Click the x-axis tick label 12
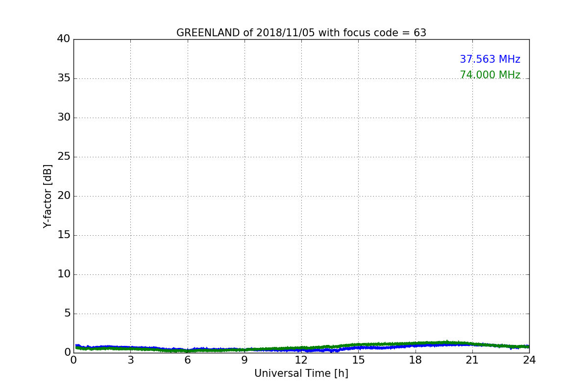The width and height of the screenshot is (588, 392). pos(301,360)
